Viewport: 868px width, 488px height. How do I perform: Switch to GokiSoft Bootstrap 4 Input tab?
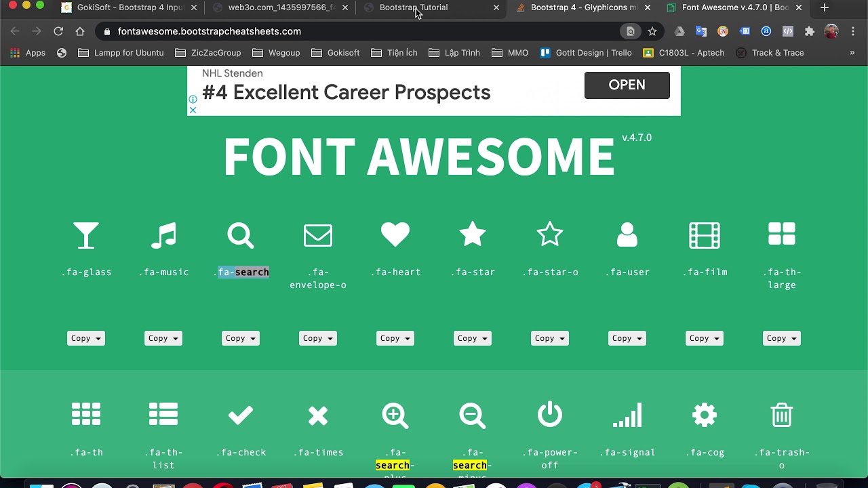coord(129,7)
